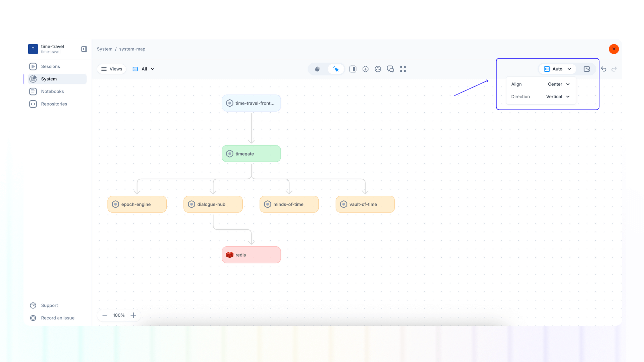Open the Align Center dropdown
The width and height of the screenshot is (644, 362).
pos(558,84)
